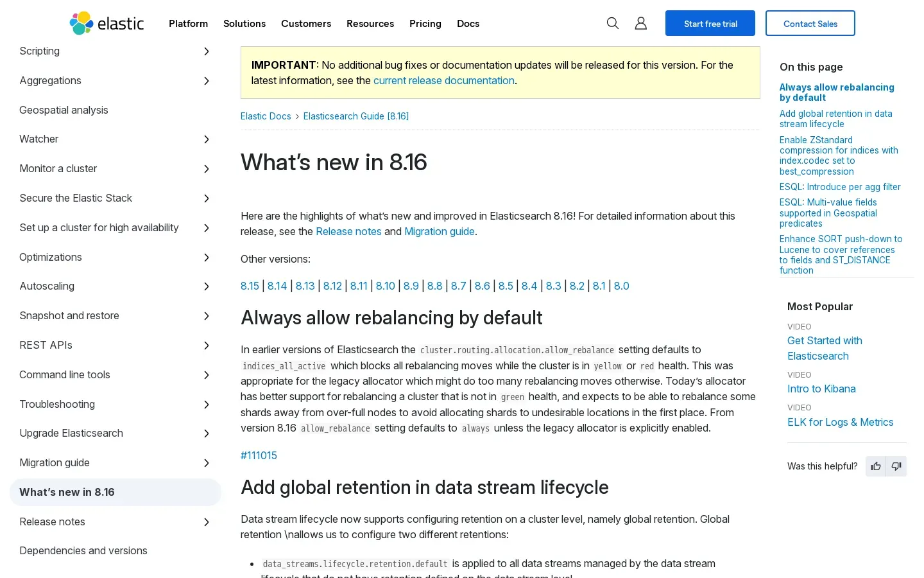Screen dimensions: 924x578
Task: Expand the REST APIs chevron
Action: (207, 346)
